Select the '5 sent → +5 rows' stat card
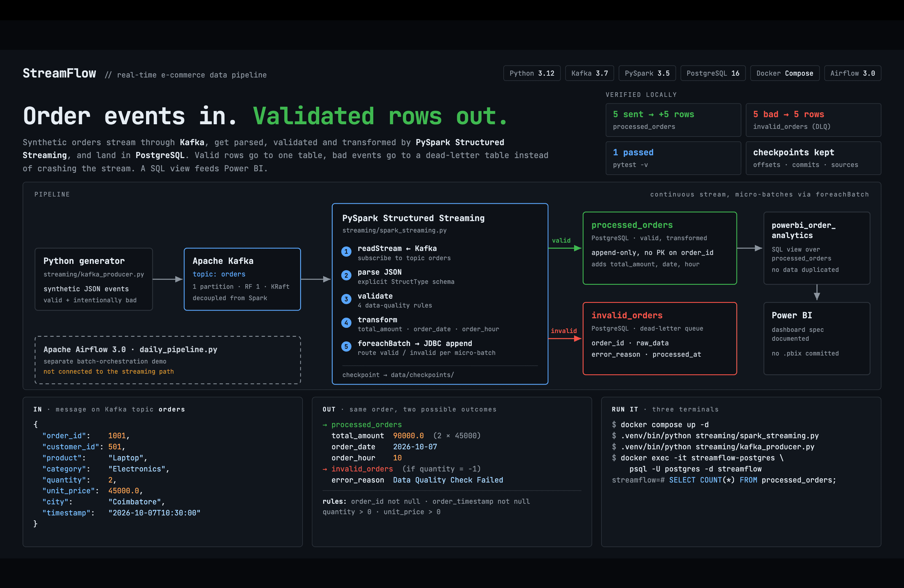Screen dimensions: 904x588 click(x=673, y=120)
